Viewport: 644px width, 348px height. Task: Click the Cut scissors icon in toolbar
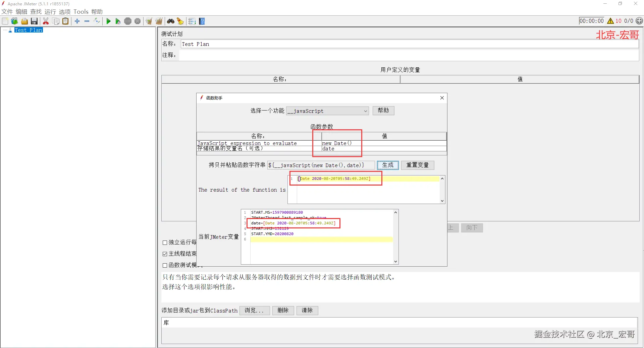pyautogui.click(x=46, y=21)
